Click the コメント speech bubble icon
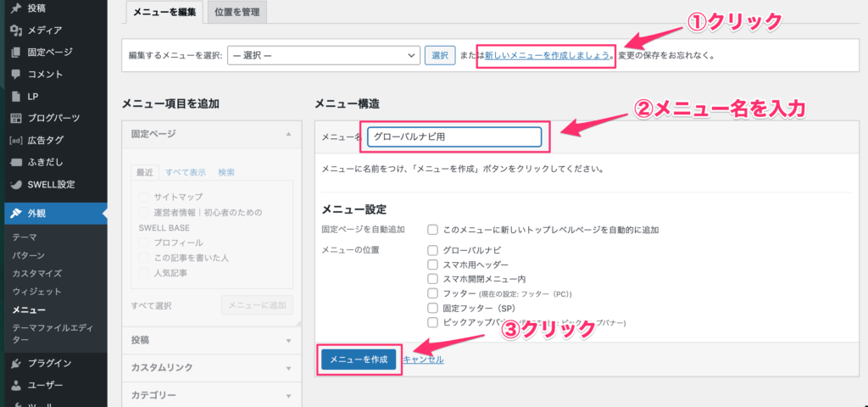This screenshot has height=407, width=868. pos(15,75)
